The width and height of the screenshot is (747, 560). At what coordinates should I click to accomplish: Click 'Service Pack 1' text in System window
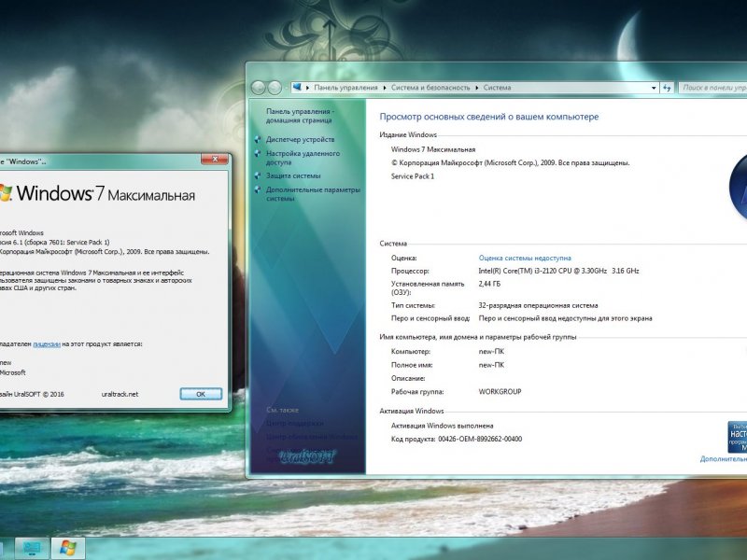click(413, 176)
